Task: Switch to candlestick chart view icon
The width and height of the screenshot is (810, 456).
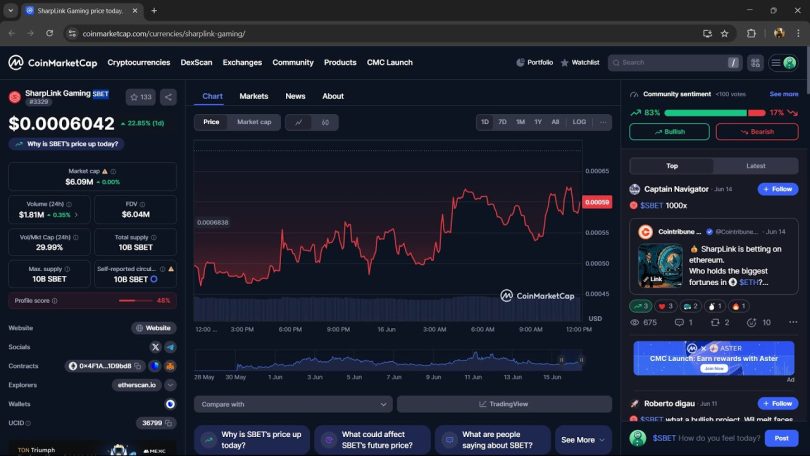Action: 325,122
